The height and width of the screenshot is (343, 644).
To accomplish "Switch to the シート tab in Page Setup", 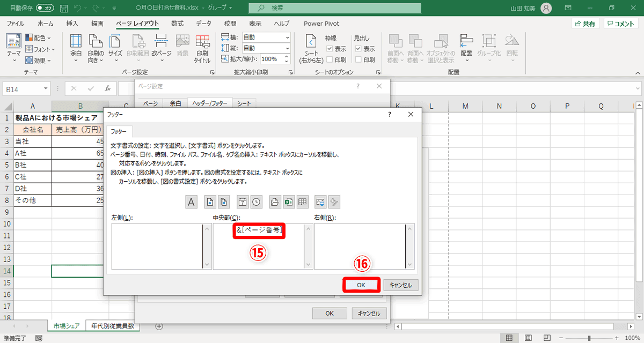I will click(244, 103).
